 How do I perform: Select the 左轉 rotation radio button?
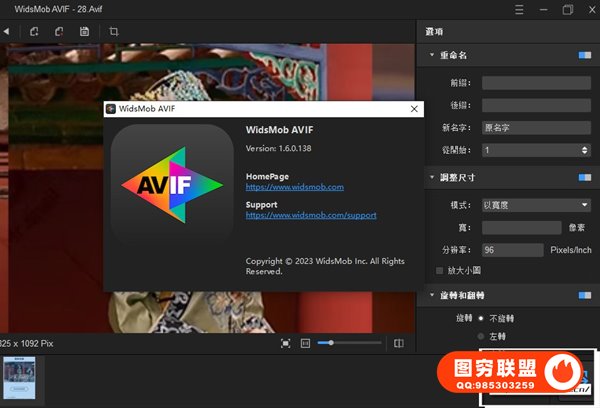click(x=481, y=335)
